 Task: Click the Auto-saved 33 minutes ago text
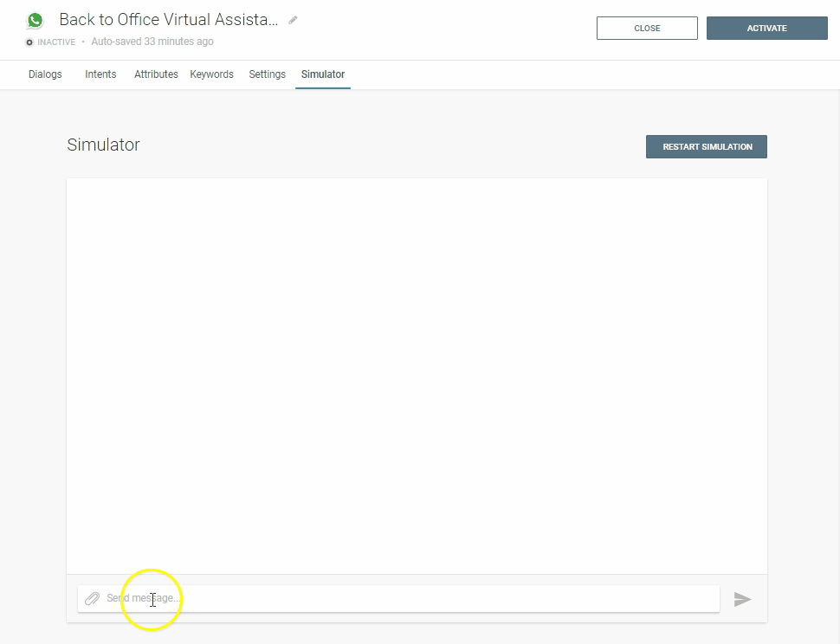(152, 42)
